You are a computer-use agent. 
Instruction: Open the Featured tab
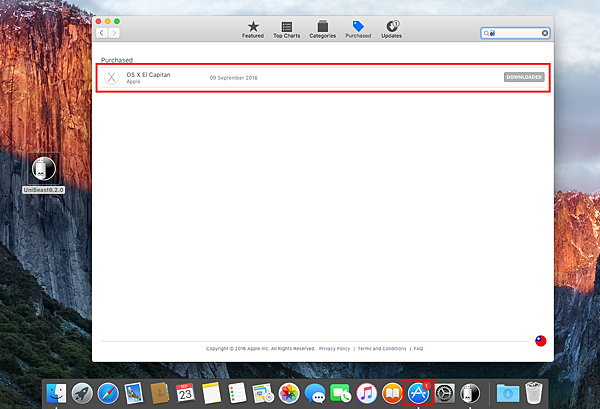point(253,30)
